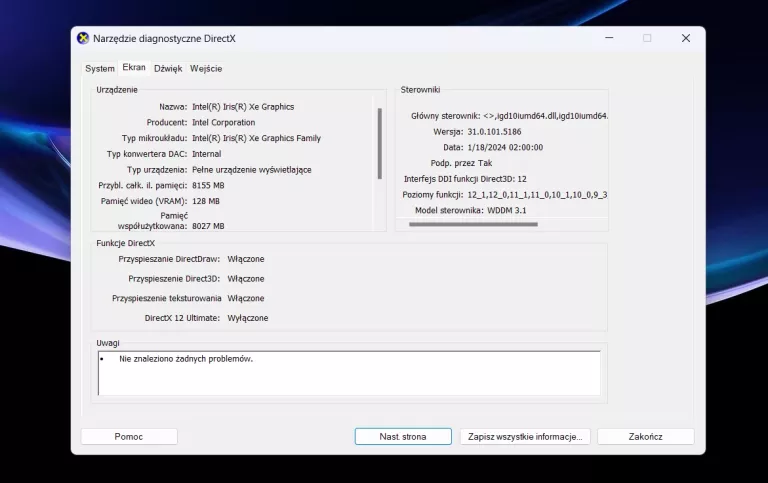Click DirectX 12 Ultimate 'Wyłączone' status
This screenshot has width=768, height=483.
pos(247,318)
